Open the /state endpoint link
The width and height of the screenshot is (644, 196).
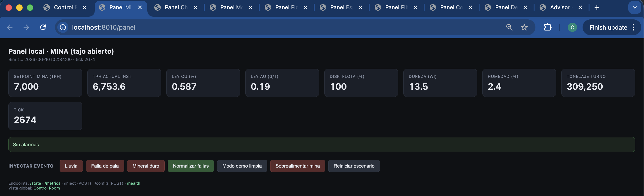[36, 183]
